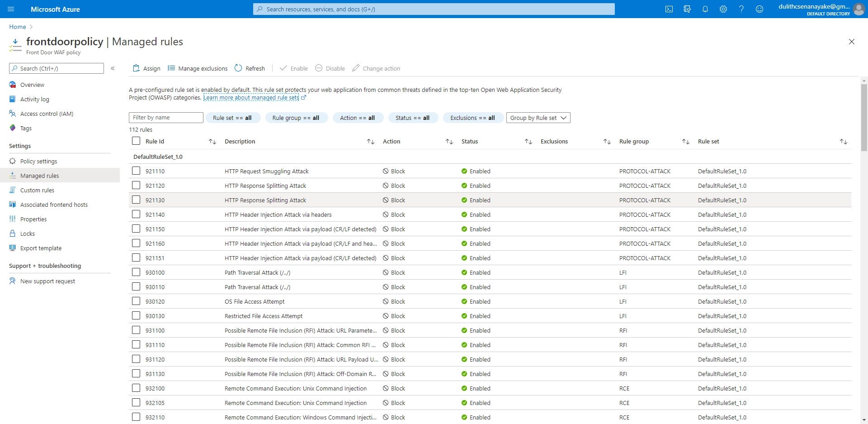Image resolution: width=868 pixels, height=424 pixels.
Task: Sort by Status column arrows
Action: 528,142
